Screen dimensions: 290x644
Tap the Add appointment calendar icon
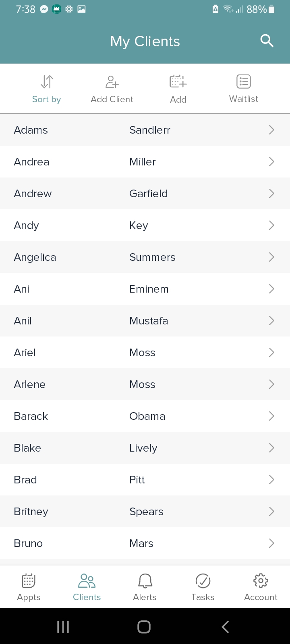(x=178, y=82)
